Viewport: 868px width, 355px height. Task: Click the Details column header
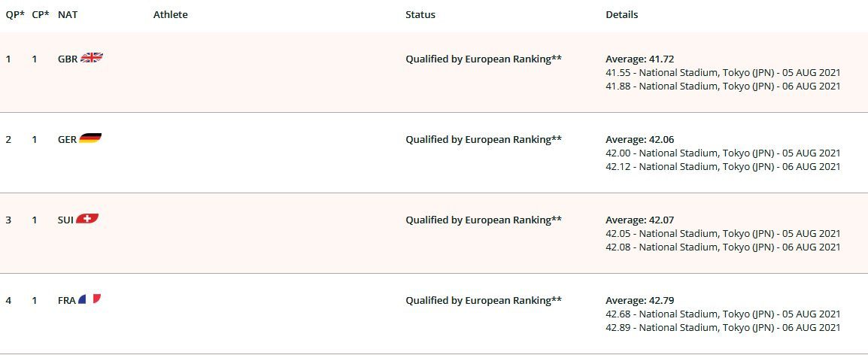point(621,15)
